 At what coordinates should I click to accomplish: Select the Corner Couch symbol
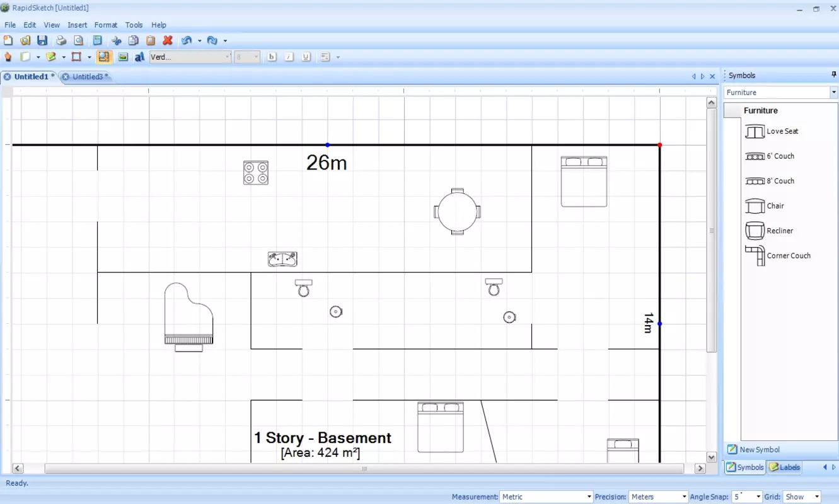point(778,256)
